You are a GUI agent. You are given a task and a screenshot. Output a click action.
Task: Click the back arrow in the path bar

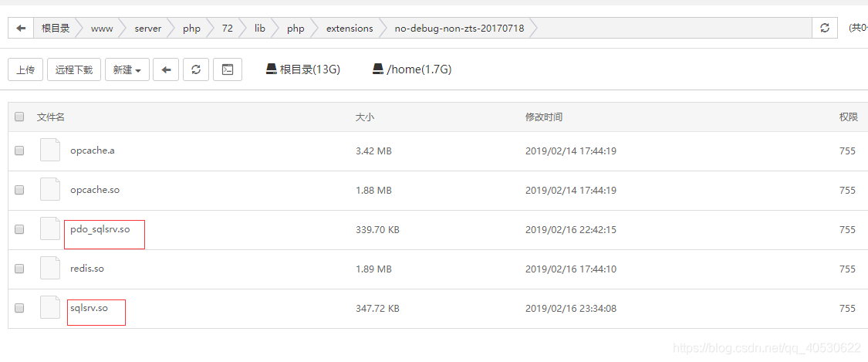pyautogui.click(x=21, y=29)
